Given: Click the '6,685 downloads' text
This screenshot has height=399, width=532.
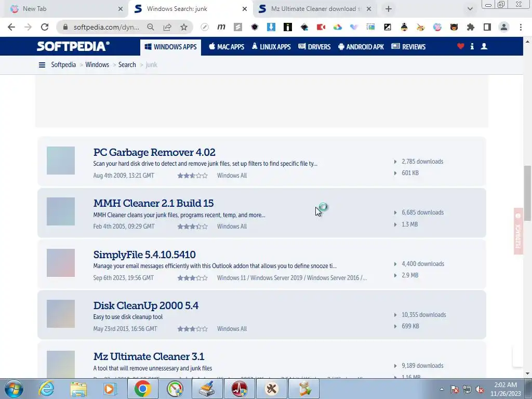Looking at the screenshot, I should click(x=422, y=212).
